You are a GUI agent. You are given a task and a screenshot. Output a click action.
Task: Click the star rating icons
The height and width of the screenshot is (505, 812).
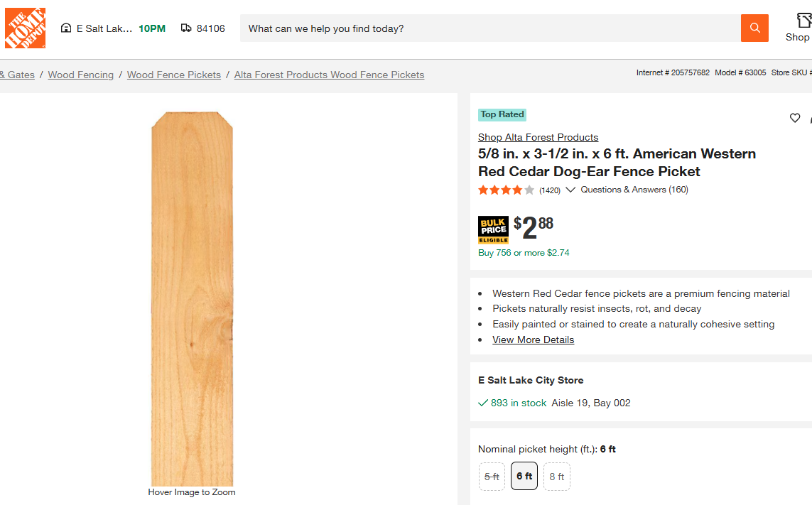pos(506,190)
